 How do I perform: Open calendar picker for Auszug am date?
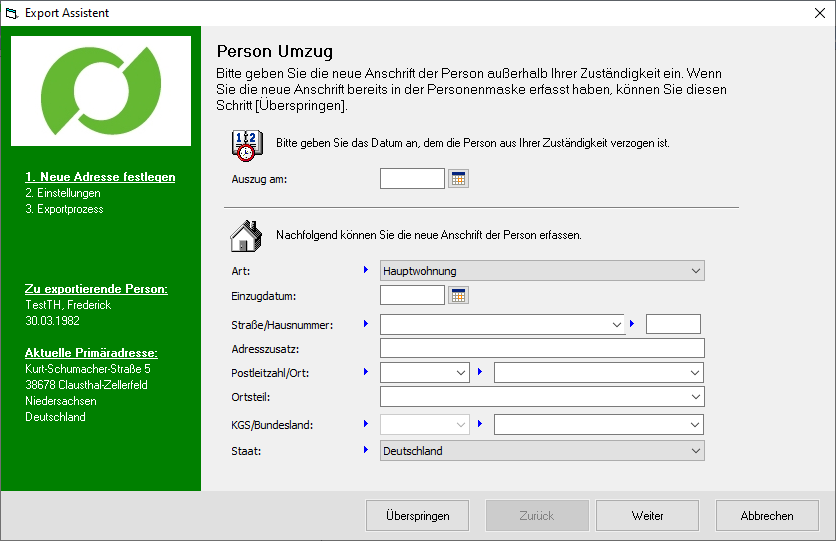[x=459, y=179]
